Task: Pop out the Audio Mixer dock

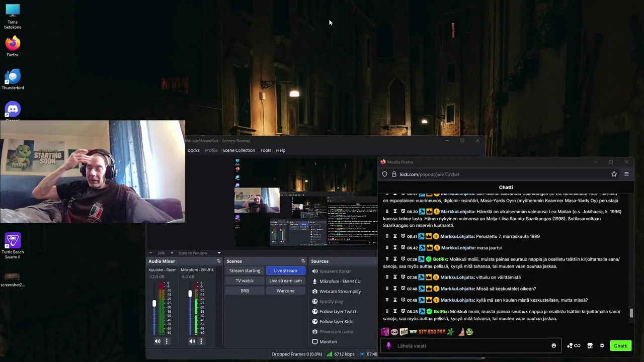Action: 218,261
